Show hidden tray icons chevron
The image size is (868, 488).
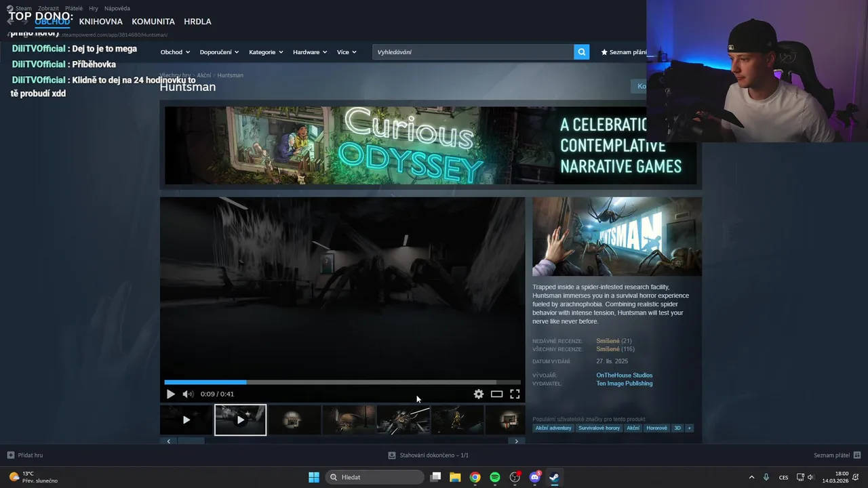pyautogui.click(x=751, y=477)
